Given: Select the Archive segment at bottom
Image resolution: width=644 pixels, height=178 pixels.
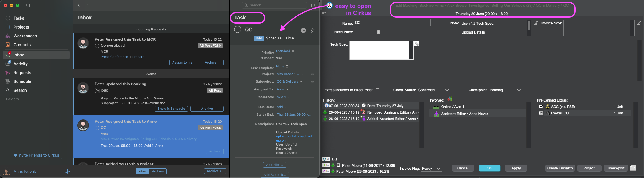Looking at the screenshot, I should pyautogui.click(x=158, y=171).
